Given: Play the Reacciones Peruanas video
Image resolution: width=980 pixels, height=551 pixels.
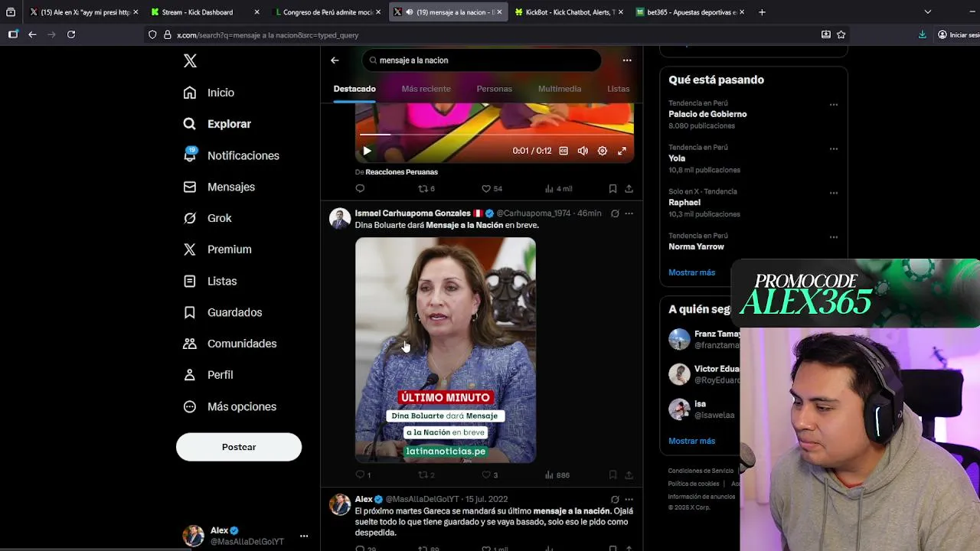Looking at the screenshot, I should (367, 151).
